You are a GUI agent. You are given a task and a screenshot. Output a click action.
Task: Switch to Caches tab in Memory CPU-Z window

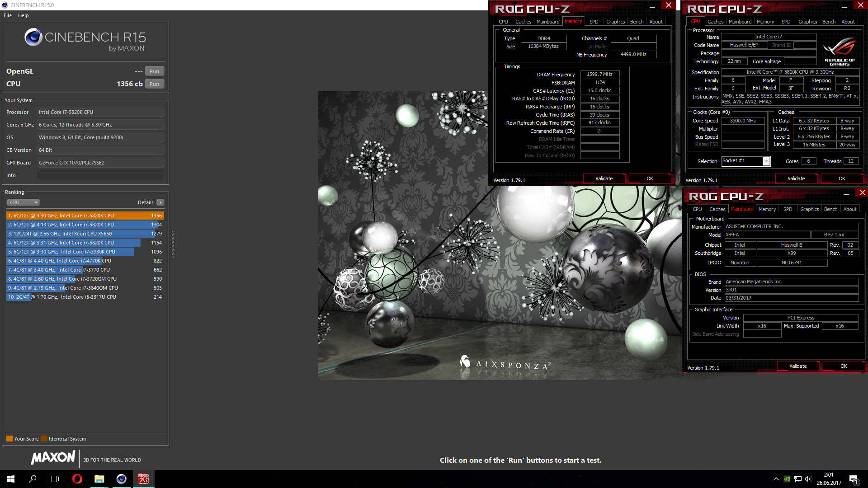tap(523, 22)
